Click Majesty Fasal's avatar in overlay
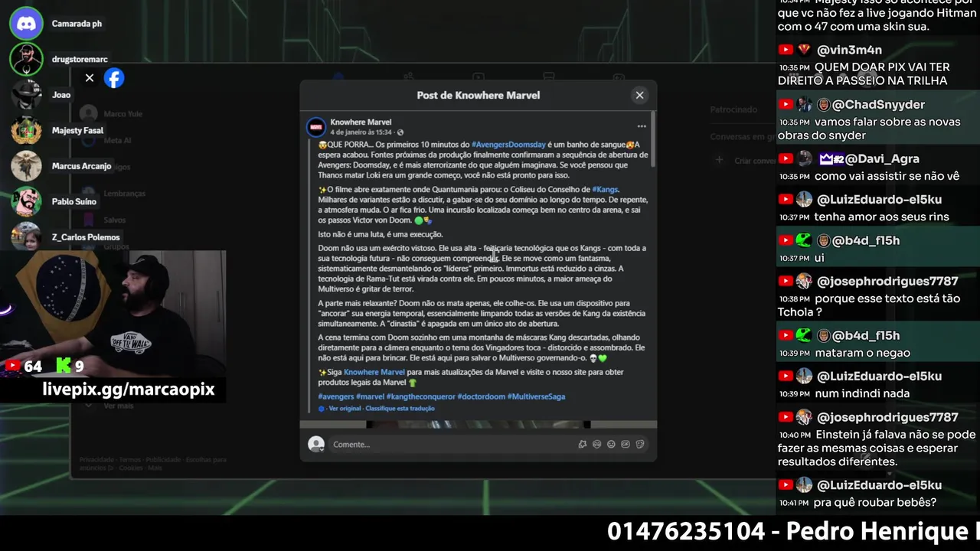The height and width of the screenshot is (551, 980). 26,130
